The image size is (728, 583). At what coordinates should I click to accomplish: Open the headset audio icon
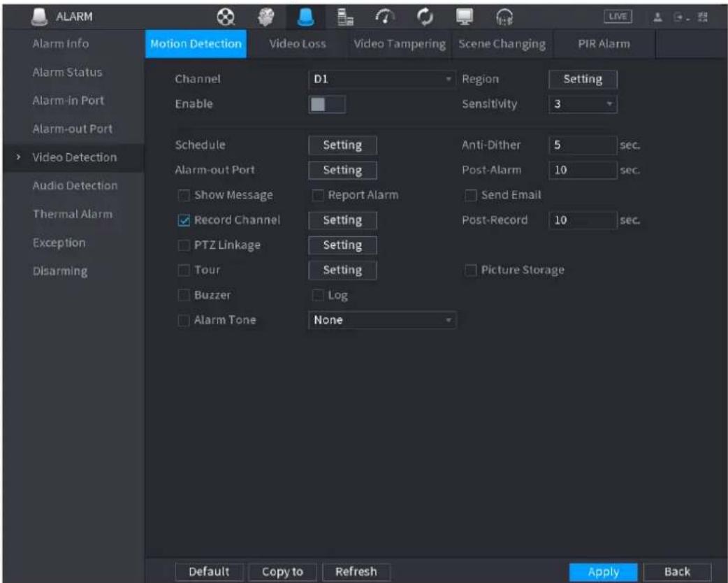pyautogui.click(x=504, y=17)
